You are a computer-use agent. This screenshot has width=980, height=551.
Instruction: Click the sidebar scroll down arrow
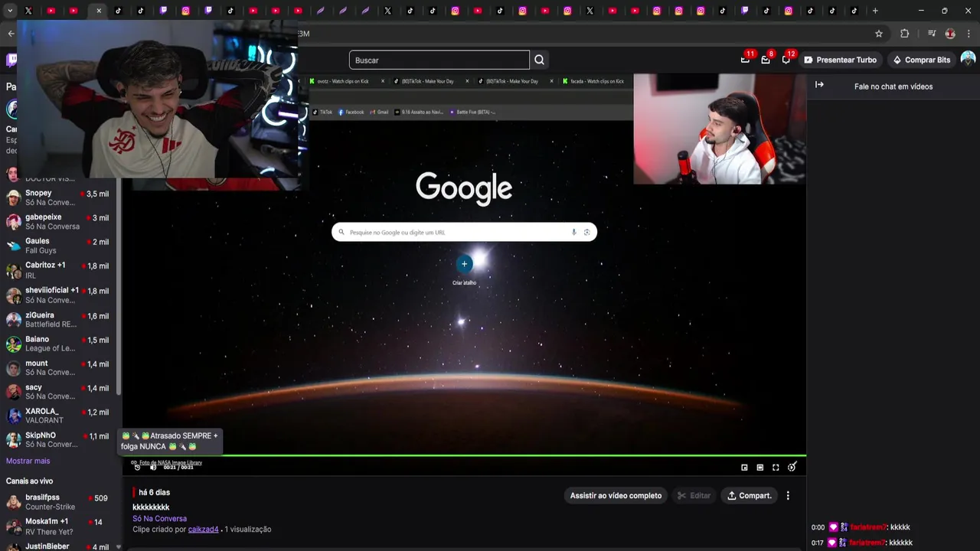coord(118,546)
